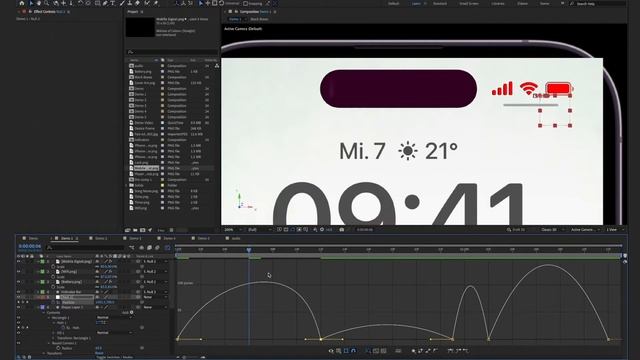640x360 pixels.
Task: Hide the Mobile Signal.png layer
Action: (x=18, y=261)
